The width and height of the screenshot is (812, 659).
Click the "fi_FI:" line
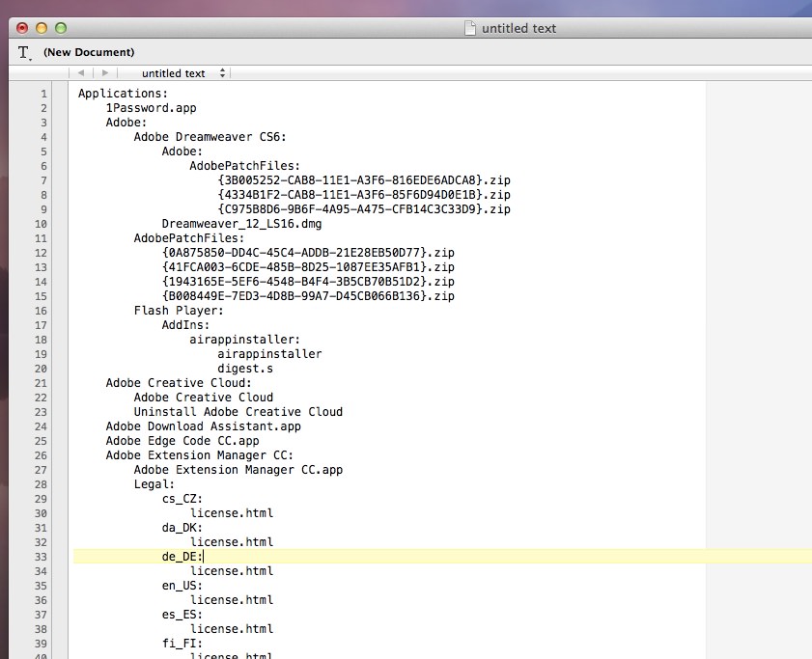[182, 645]
